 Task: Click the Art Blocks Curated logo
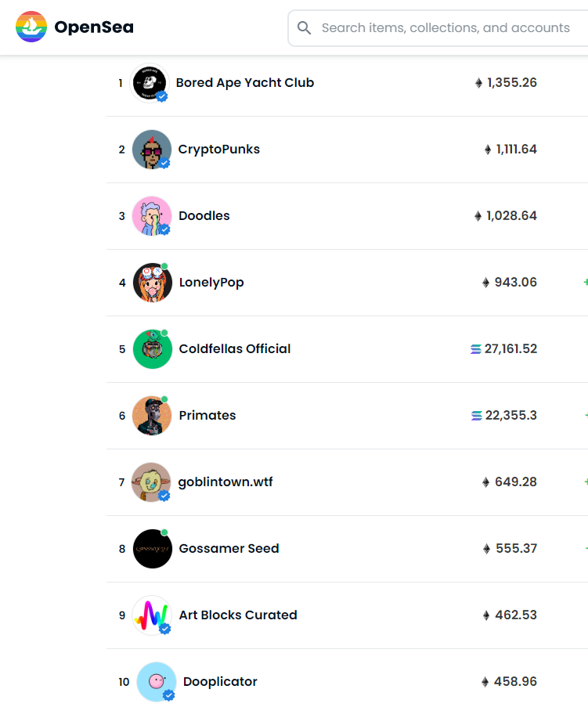coord(152,615)
